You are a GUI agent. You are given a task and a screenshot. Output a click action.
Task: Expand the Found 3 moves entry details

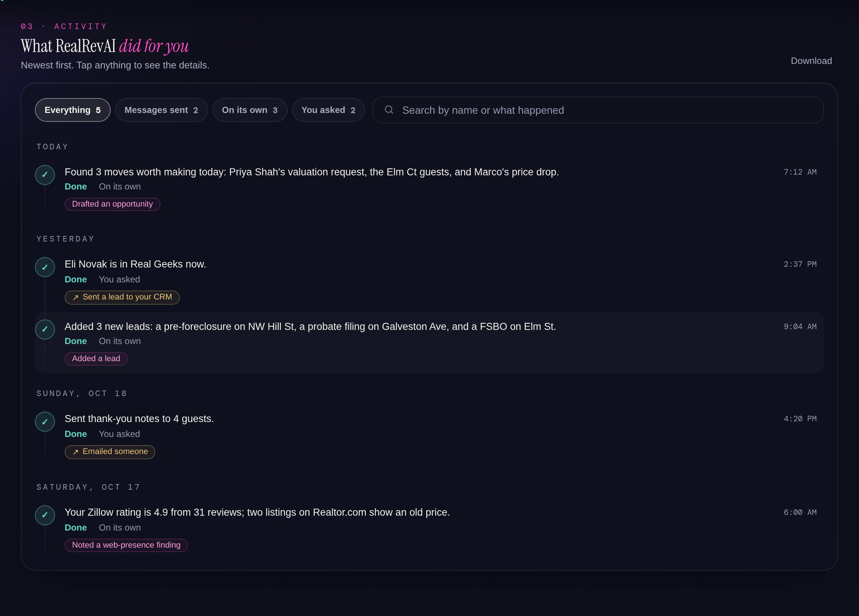(x=429, y=188)
